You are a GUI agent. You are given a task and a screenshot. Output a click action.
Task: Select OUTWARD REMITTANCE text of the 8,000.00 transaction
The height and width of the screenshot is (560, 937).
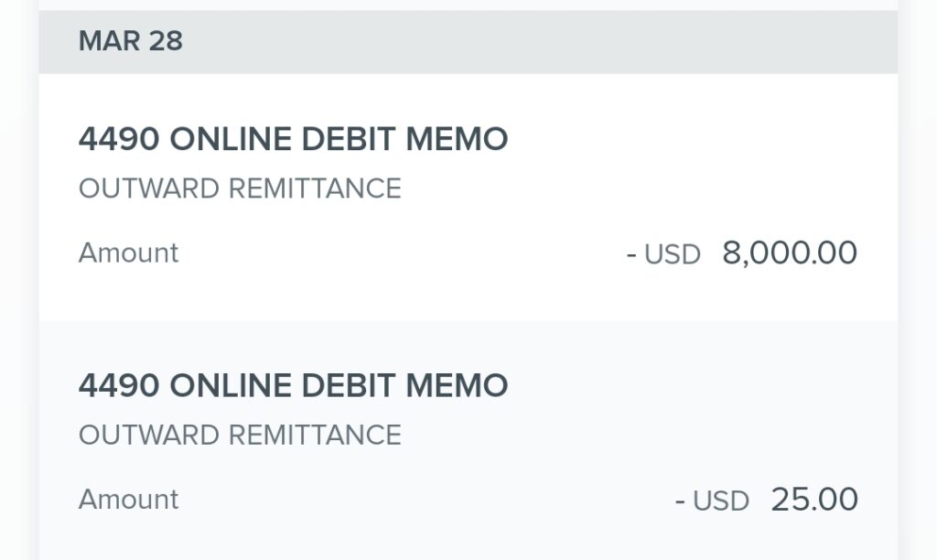click(240, 188)
